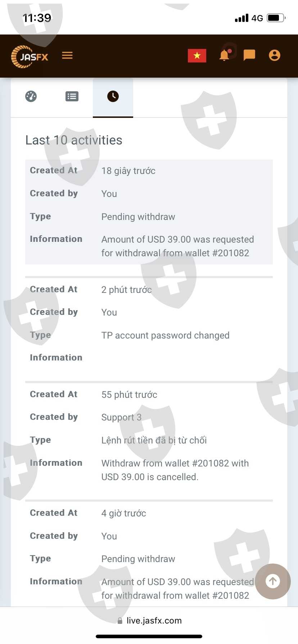This screenshot has height=644, width=298.
Task: Tap the battery icon in status bar
Action: coord(276,18)
